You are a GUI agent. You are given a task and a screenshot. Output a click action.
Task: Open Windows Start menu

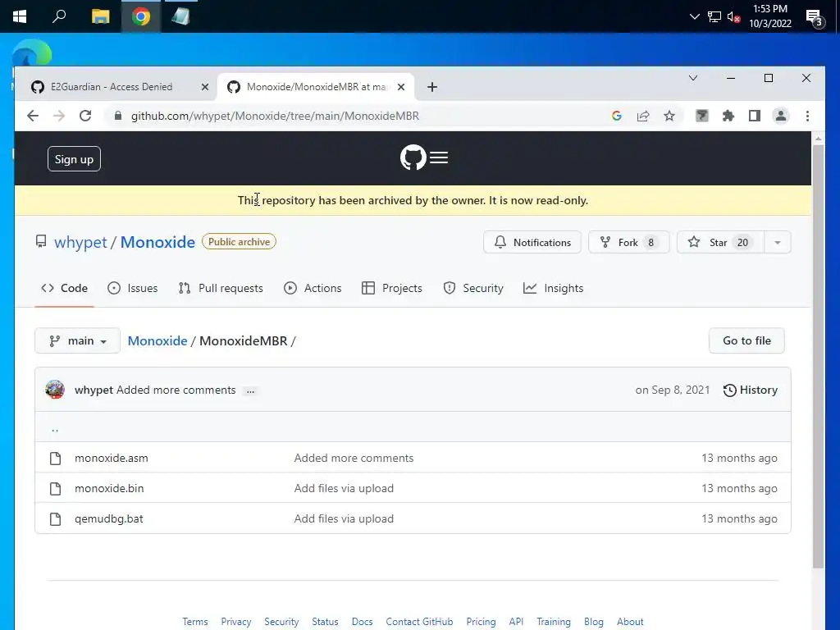click(20, 16)
